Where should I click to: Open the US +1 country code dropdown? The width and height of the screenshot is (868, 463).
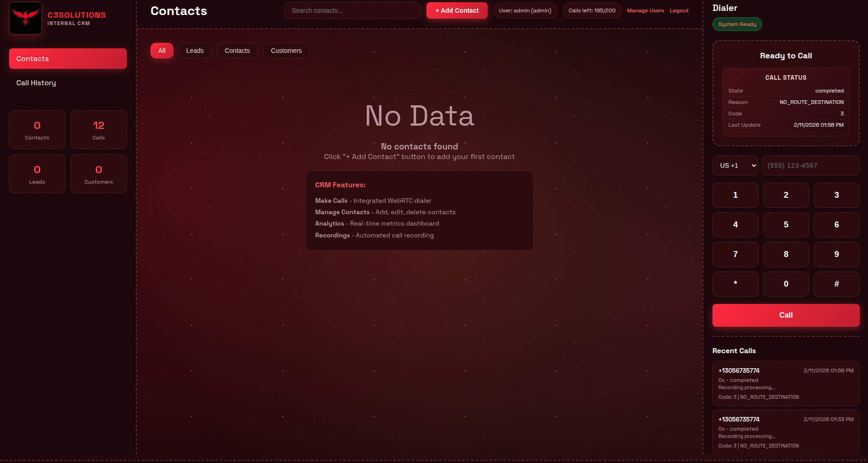click(735, 165)
